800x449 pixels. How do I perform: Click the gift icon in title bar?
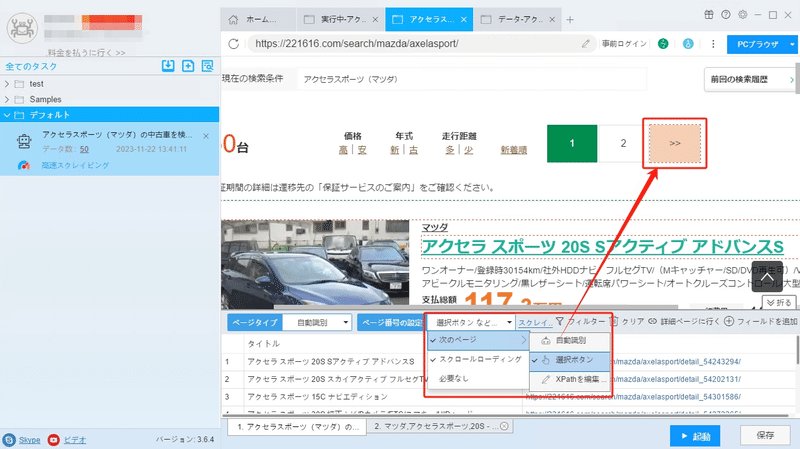709,15
